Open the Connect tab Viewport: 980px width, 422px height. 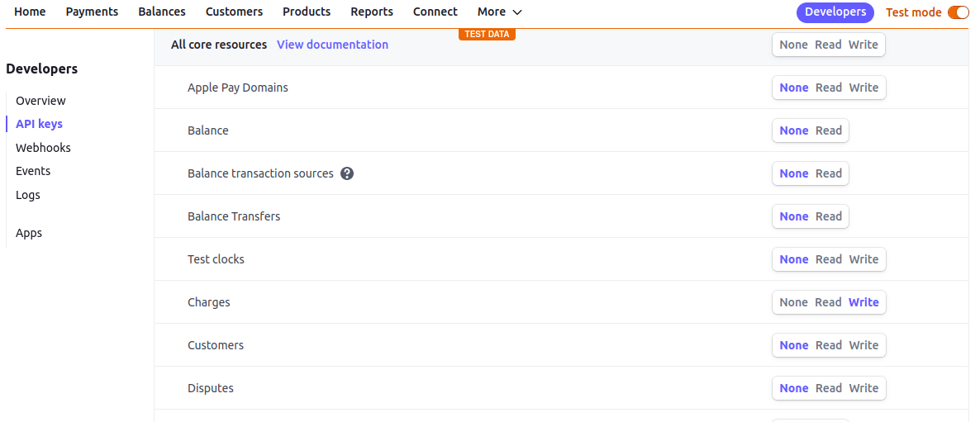tap(435, 12)
